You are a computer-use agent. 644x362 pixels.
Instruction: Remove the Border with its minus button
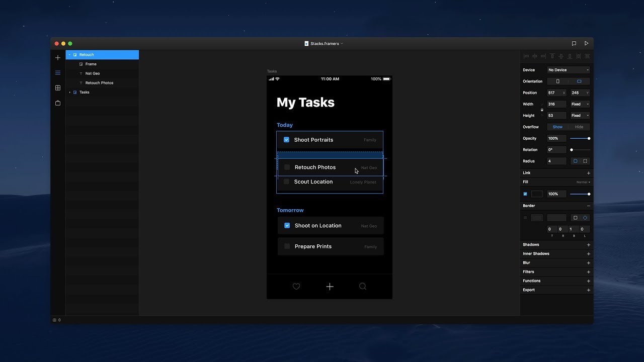point(588,206)
